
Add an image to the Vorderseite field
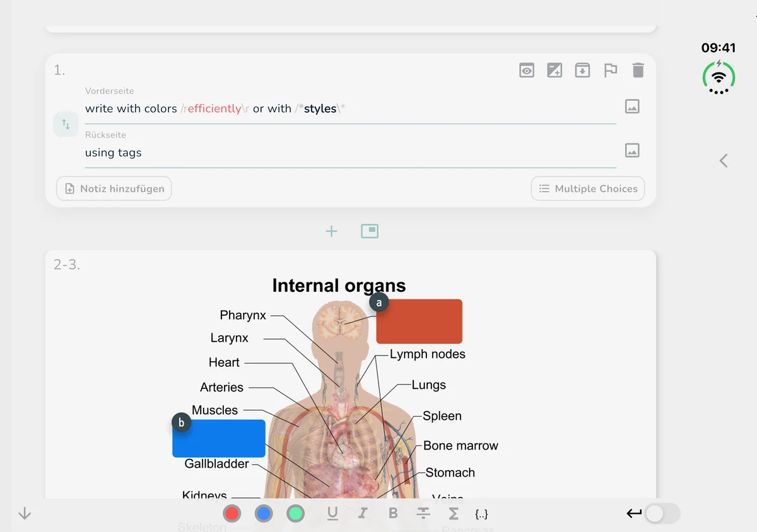pyautogui.click(x=632, y=107)
